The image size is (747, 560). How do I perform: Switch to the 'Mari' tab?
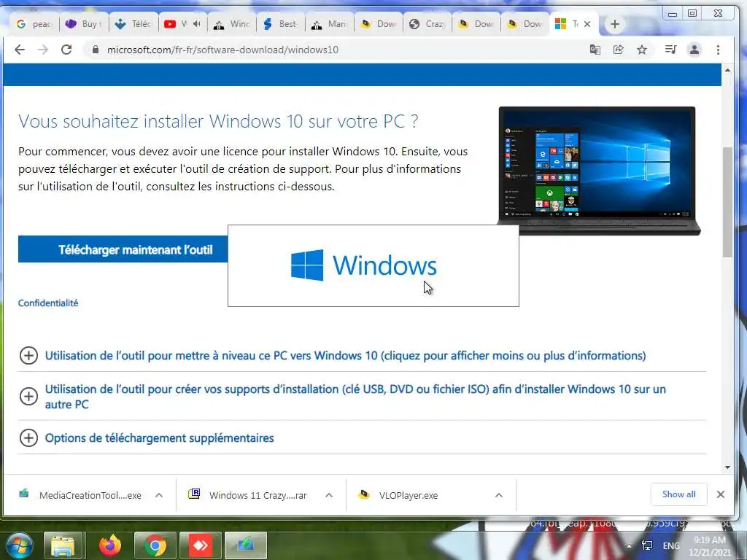pos(330,24)
